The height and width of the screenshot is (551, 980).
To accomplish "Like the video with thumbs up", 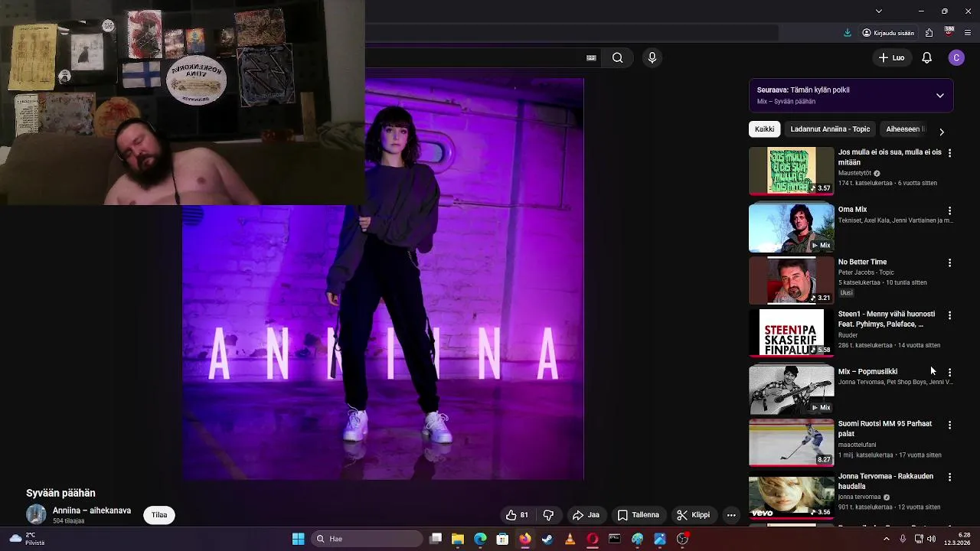I will pyautogui.click(x=517, y=515).
